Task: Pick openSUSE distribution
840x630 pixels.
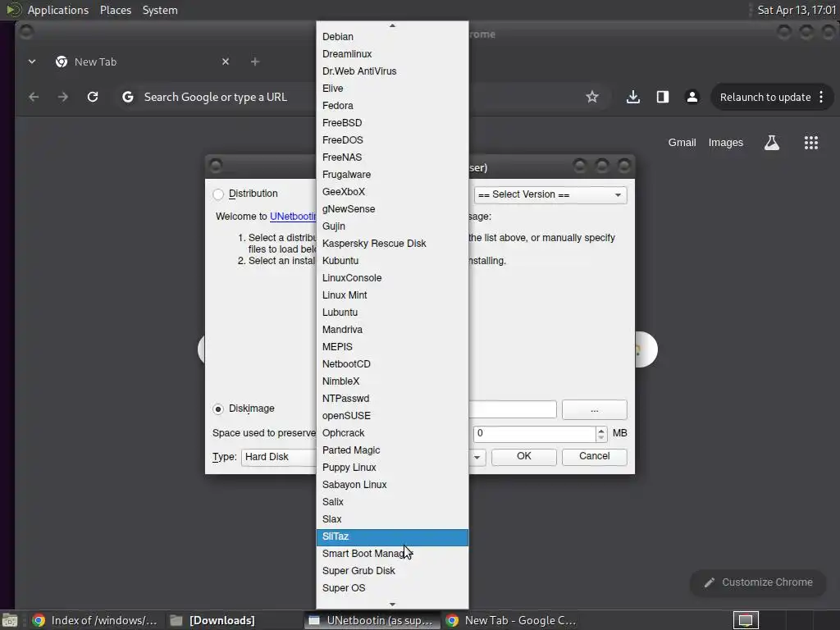Action: coord(392,416)
